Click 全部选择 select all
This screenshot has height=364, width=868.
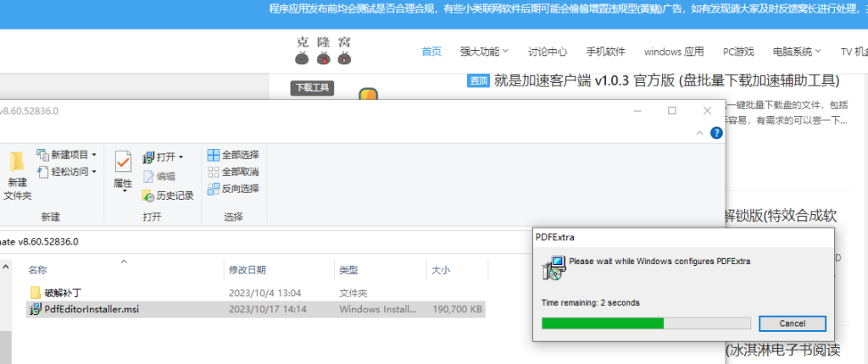pyautogui.click(x=233, y=154)
